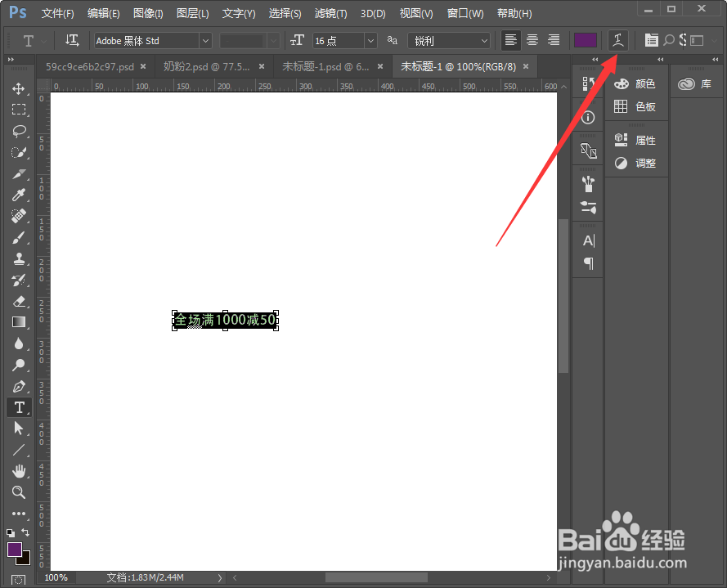Viewport: 727px width, 588px height.
Task: Toggle text orientation button in options bar
Action: (x=72, y=41)
